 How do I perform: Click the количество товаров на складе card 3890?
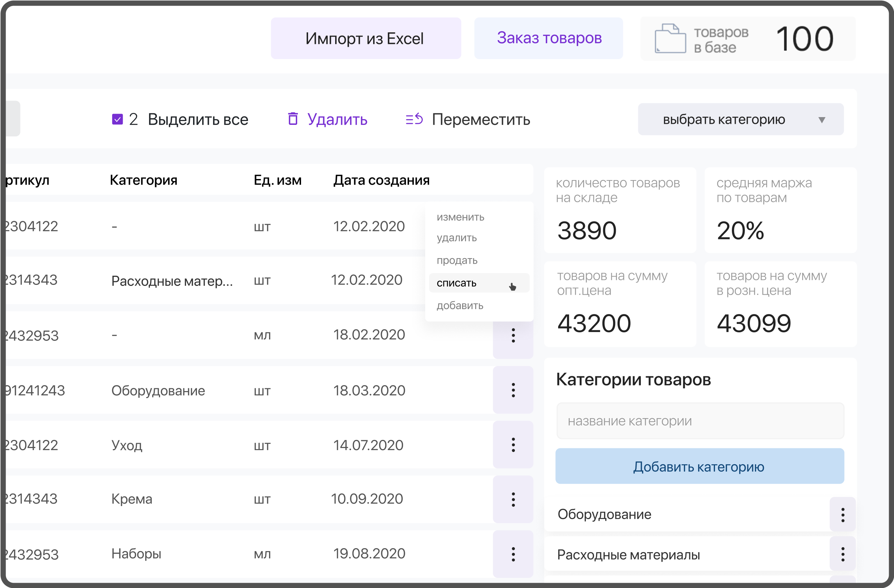[620, 210]
